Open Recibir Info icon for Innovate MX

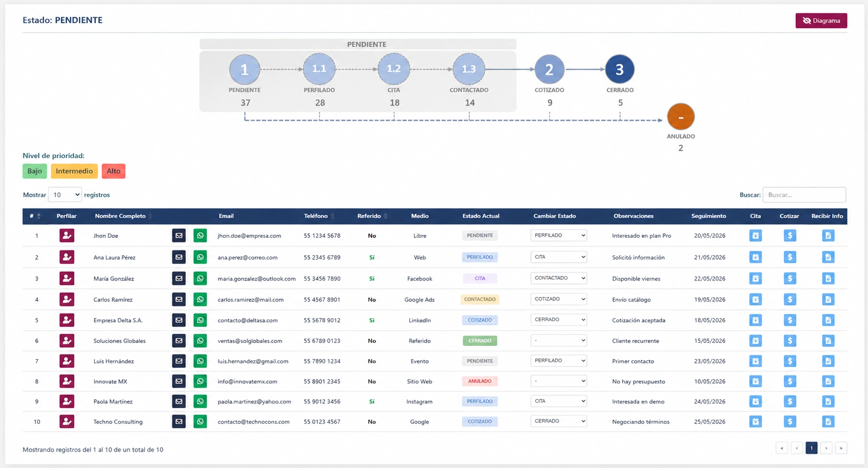point(828,381)
